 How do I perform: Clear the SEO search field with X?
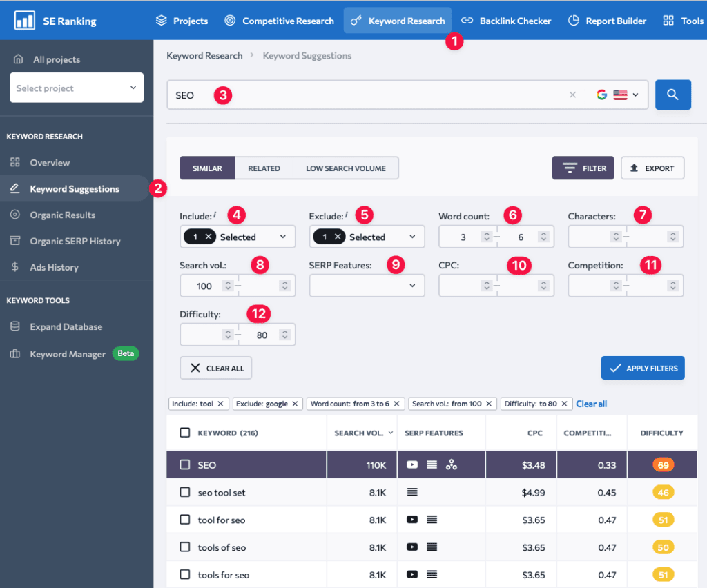[572, 95]
